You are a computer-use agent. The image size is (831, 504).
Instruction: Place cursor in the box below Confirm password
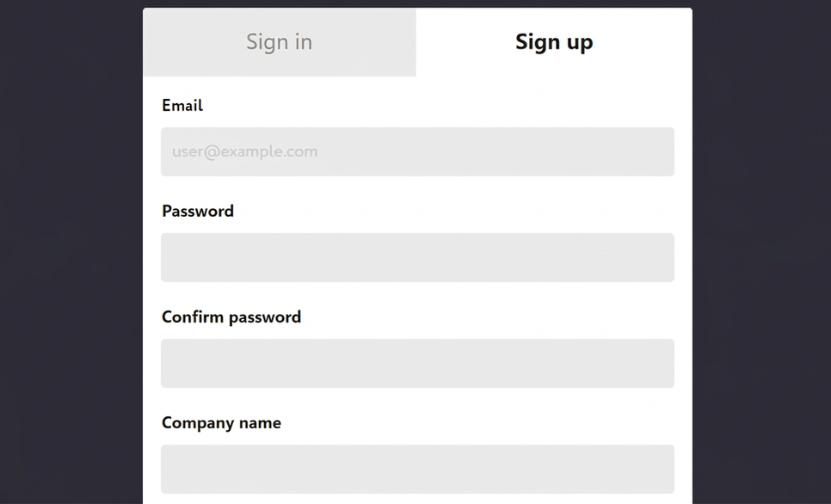[x=417, y=364]
